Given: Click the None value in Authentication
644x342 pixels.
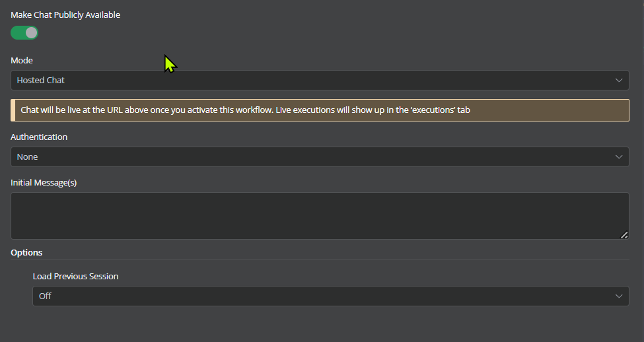Looking at the screenshot, I should coord(27,157).
